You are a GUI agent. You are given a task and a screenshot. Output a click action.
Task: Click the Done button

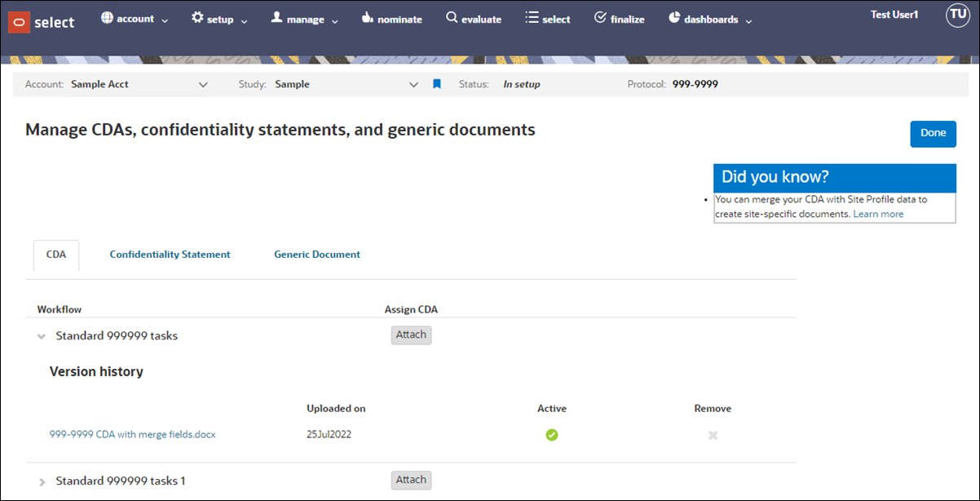click(x=933, y=134)
